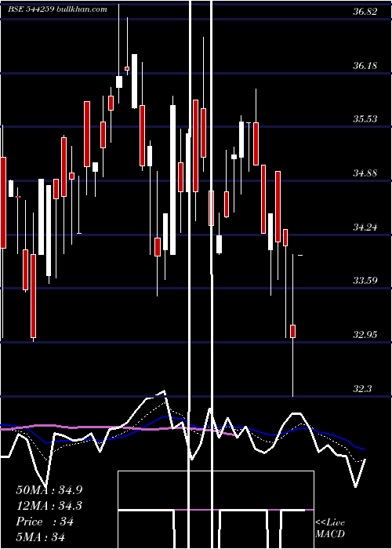Click the tall white candlestick spanning 34 to 35.7

pos(173,180)
